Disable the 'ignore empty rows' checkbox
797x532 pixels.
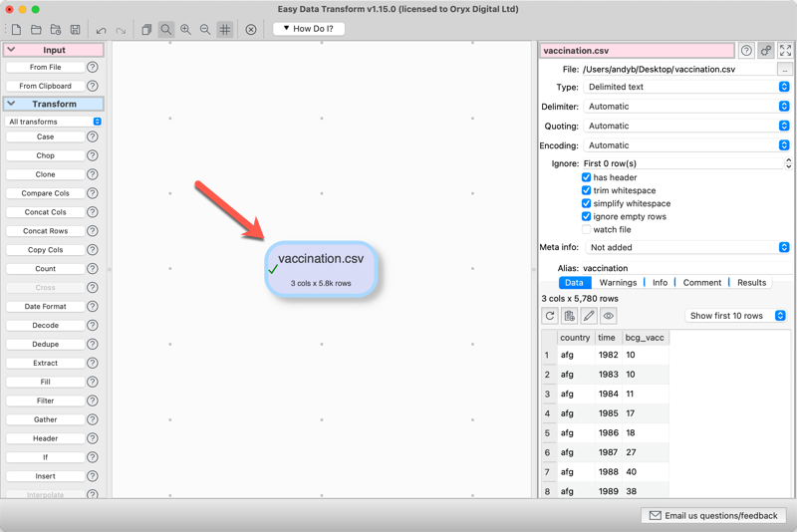coord(586,216)
